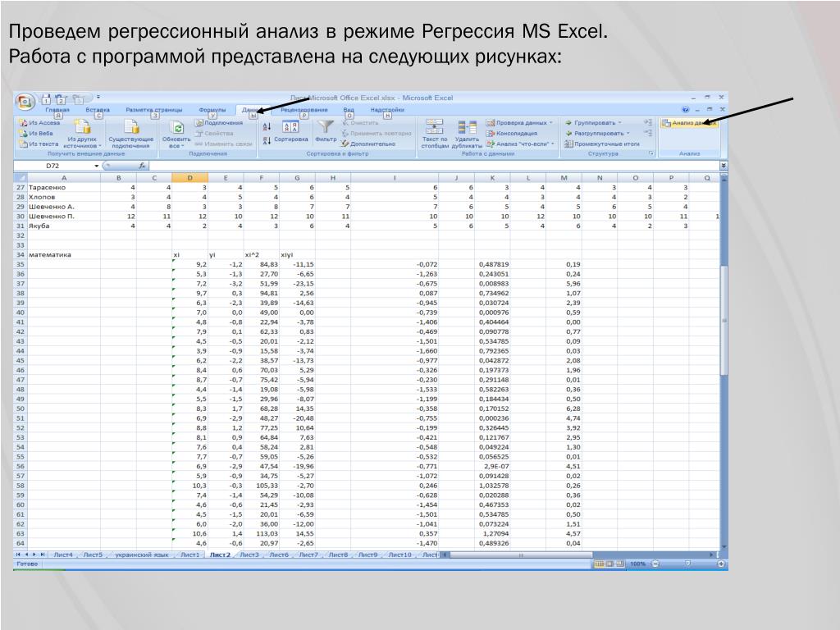
Task: Open the Формулы tab
Action: (x=212, y=110)
